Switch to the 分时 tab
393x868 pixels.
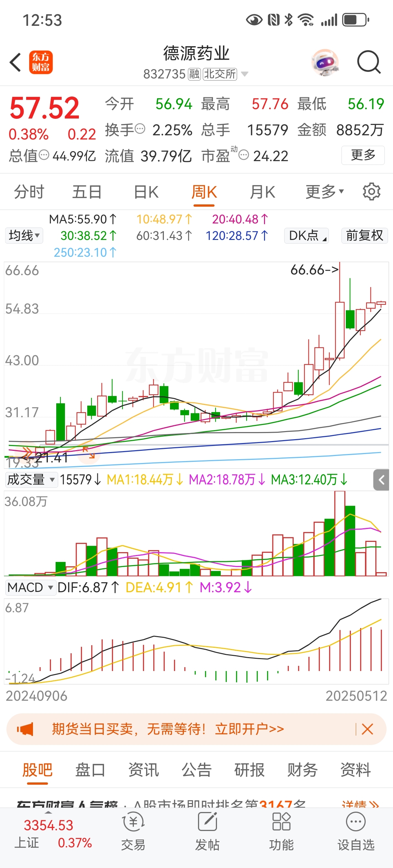29,192
